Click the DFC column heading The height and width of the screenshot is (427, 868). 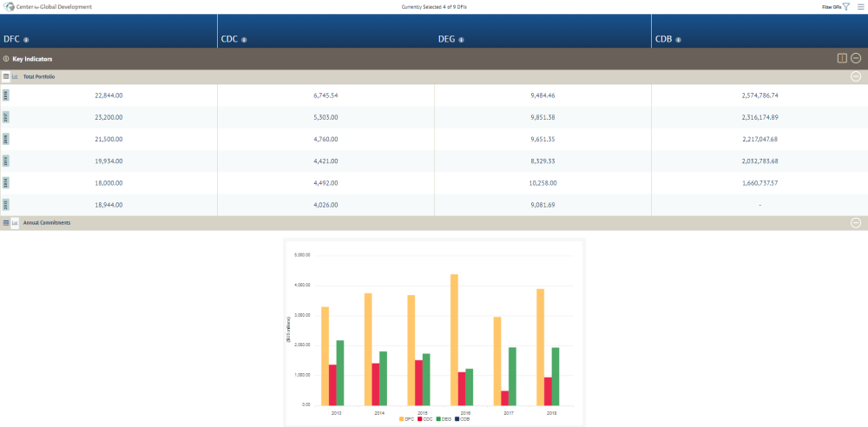point(13,39)
